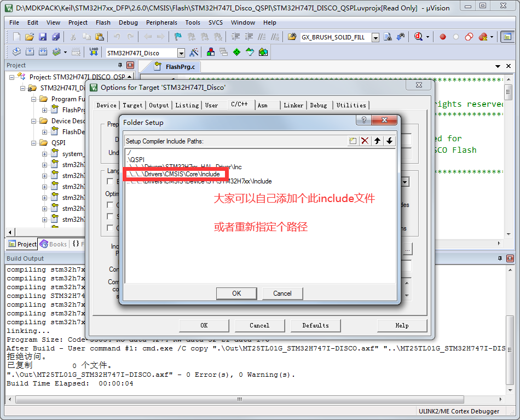Open a file with the Open toolbar icon
Image resolution: width=520 pixels, height=420 pixels.
tap(30, 37)
